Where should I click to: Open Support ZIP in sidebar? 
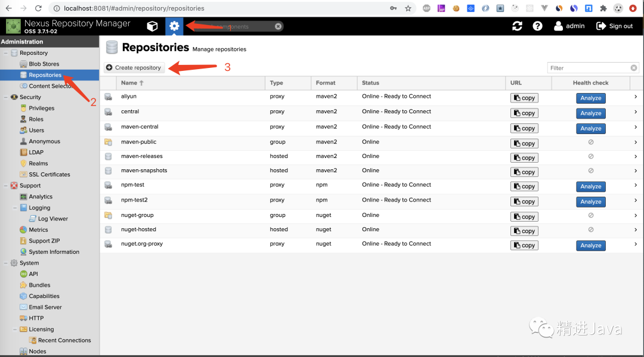[44, 241]
